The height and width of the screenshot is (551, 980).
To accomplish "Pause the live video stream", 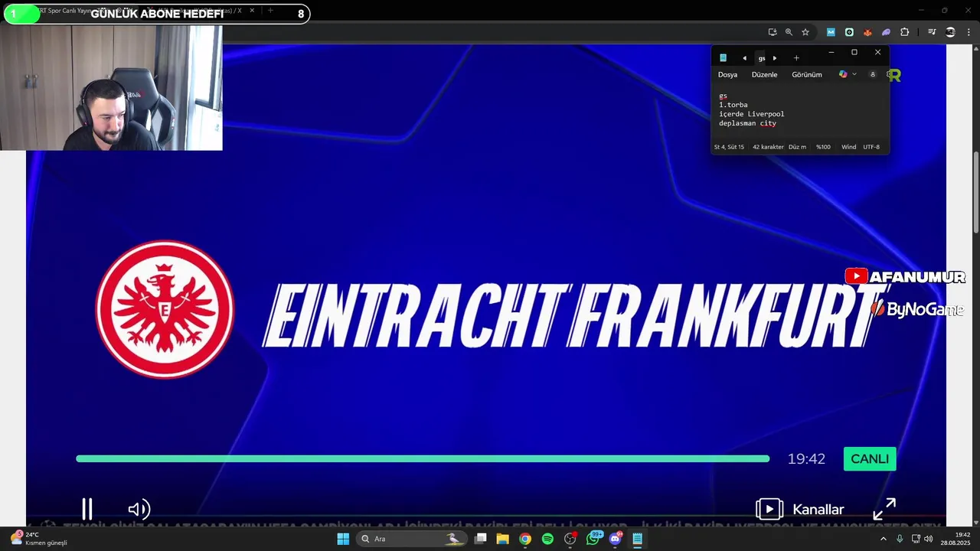I will pyautogui.click(x=87, y=509).
